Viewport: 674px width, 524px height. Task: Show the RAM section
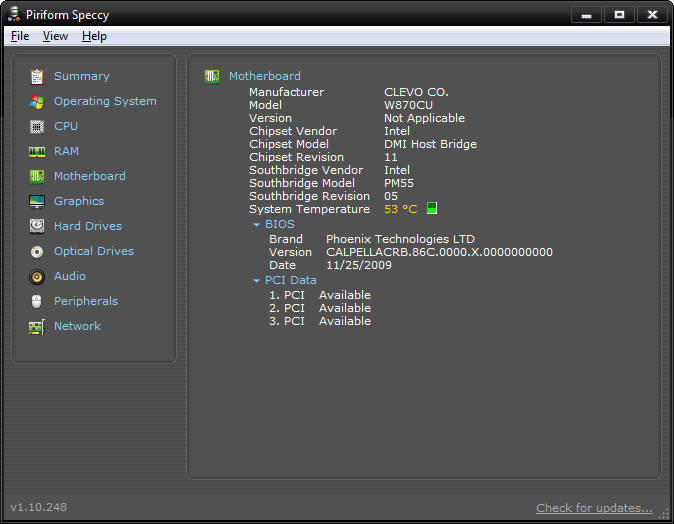click(x=66, y=151)
